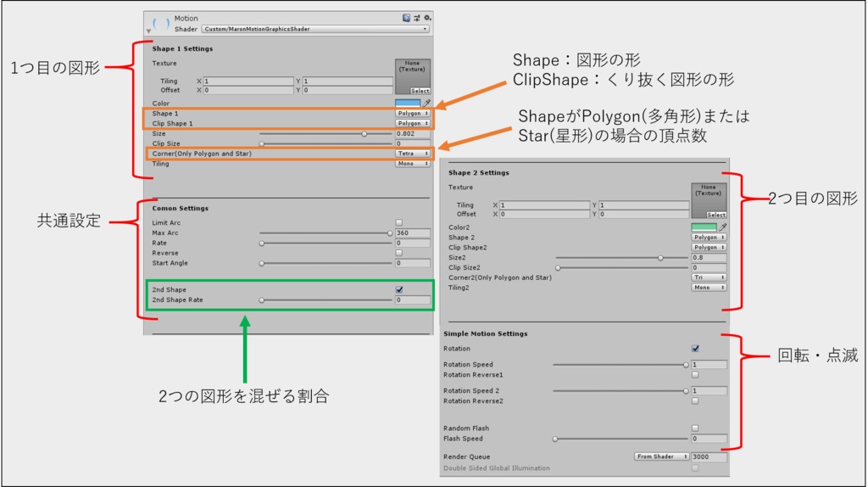Click Size2 slider handle
This screenshot has height=487, width=868.
point(660,258)
